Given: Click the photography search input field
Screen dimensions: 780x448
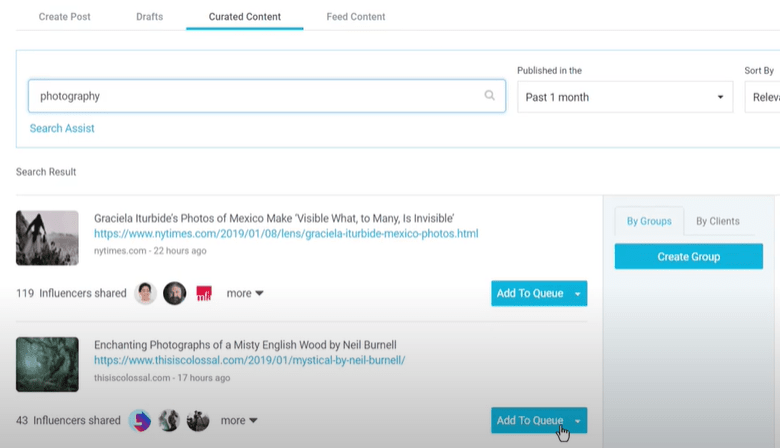Looking at the screenshot, I should click(x=267, y=96).
